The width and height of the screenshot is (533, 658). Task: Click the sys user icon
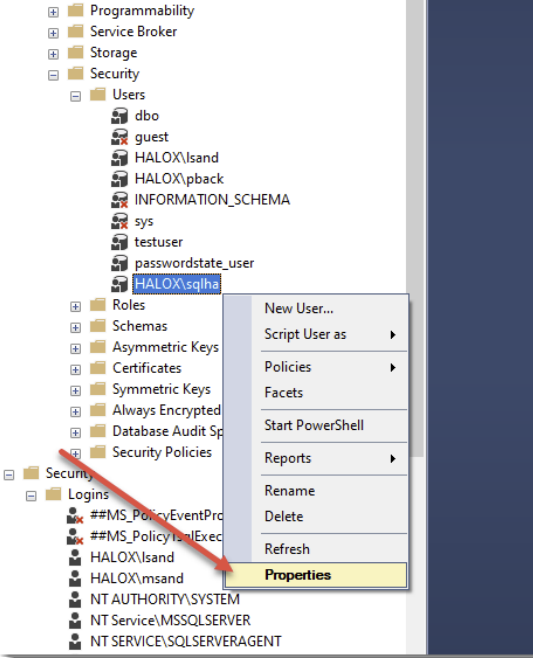120,221
